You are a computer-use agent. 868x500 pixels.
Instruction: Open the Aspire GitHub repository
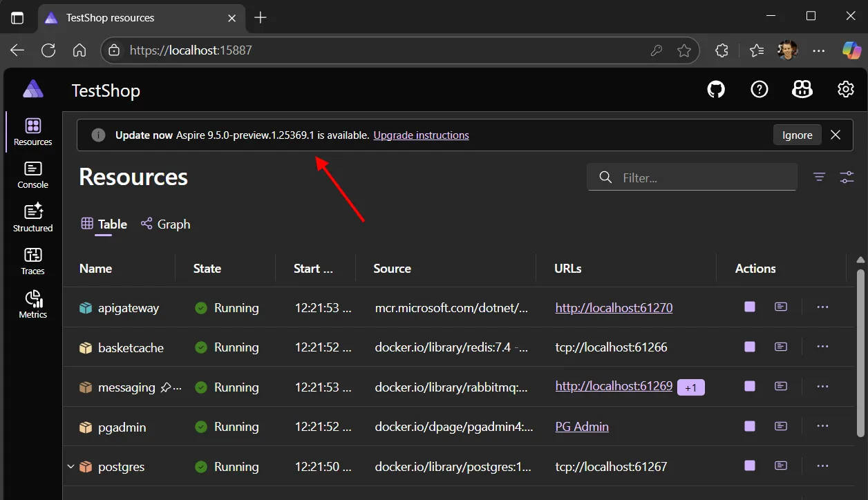(715, 89)
